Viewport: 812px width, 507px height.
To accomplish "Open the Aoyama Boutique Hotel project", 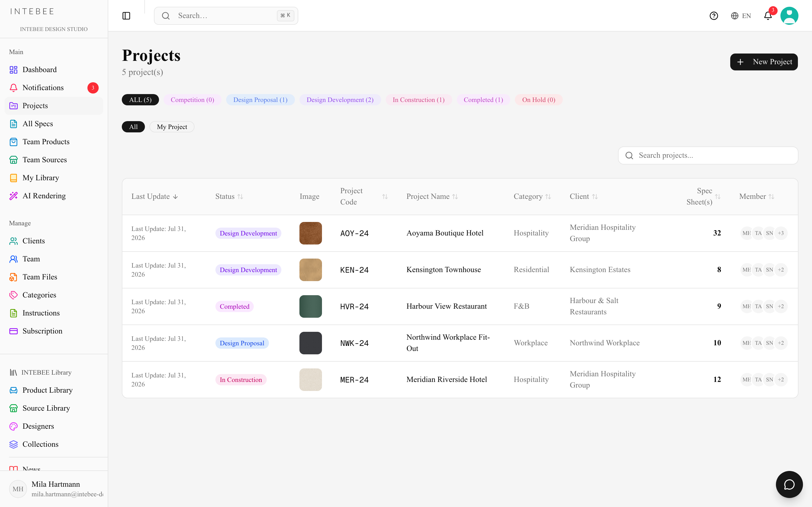I will pyautogui.click(x=445, y=233).
